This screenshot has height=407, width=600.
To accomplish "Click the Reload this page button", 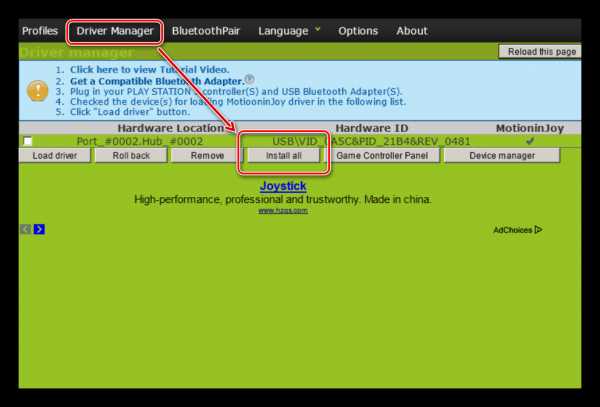I will 540,52.
